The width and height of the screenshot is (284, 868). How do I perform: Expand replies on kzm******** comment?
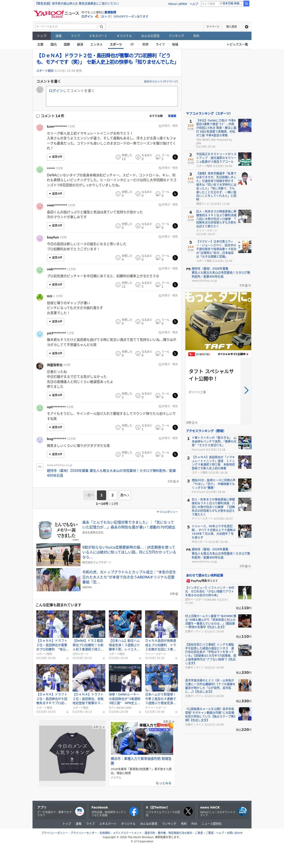55,157
